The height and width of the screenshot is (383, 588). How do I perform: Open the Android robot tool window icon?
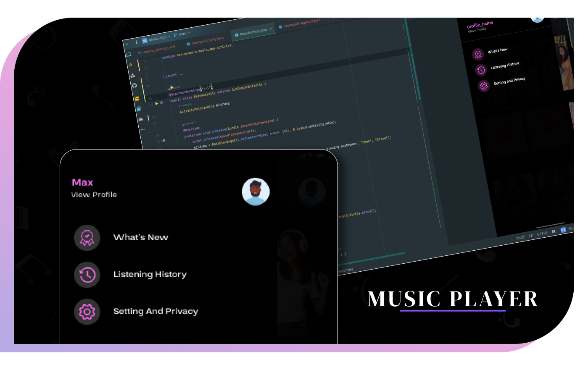(140, 119)
